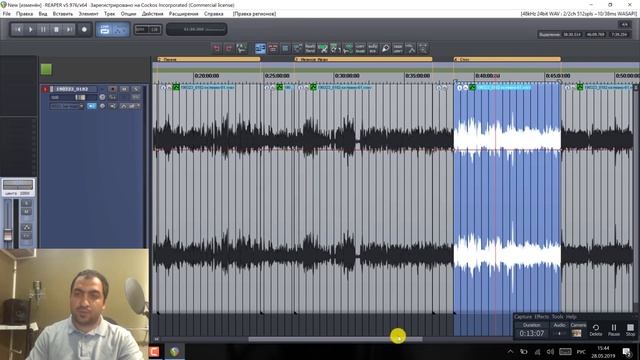Toggle the transport Repeat/Loop button
Viewport: 640px width, 360px height.
click(105, 29)
